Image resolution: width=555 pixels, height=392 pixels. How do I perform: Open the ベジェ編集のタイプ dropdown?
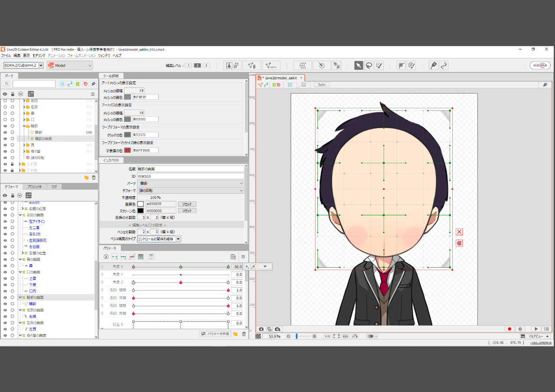(178, 239)
